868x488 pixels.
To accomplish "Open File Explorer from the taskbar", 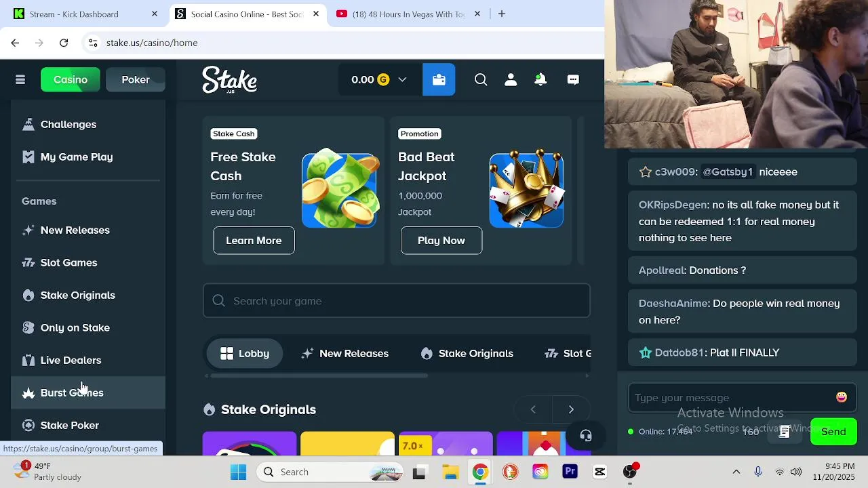I will 450,472.
